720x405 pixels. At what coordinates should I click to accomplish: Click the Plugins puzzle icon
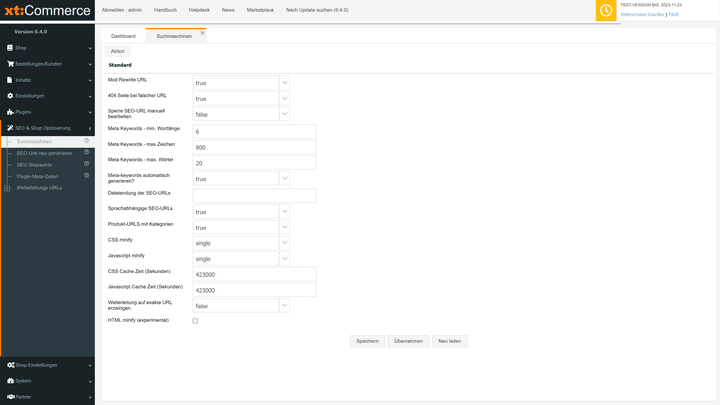pyautogui.click(x=10, y=112)
